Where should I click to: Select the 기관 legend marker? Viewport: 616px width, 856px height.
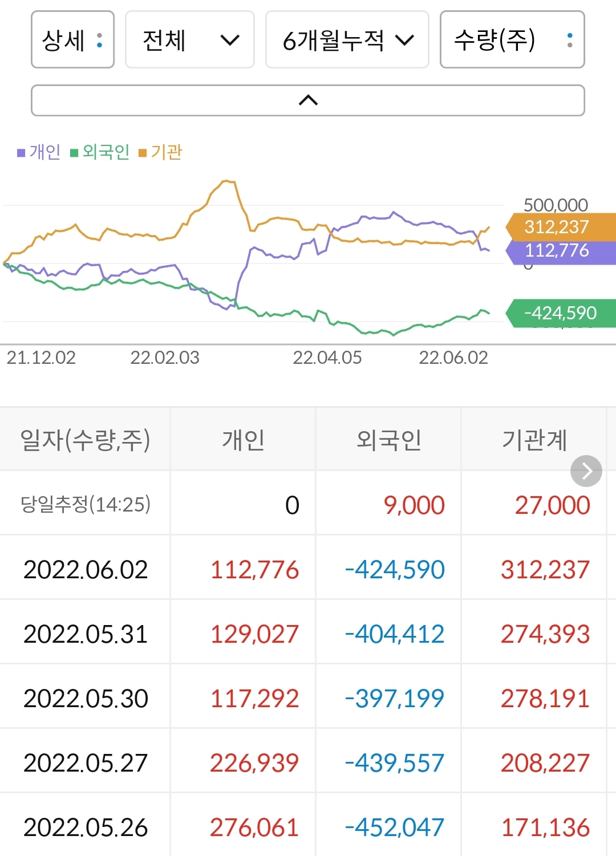coord(144,152)
